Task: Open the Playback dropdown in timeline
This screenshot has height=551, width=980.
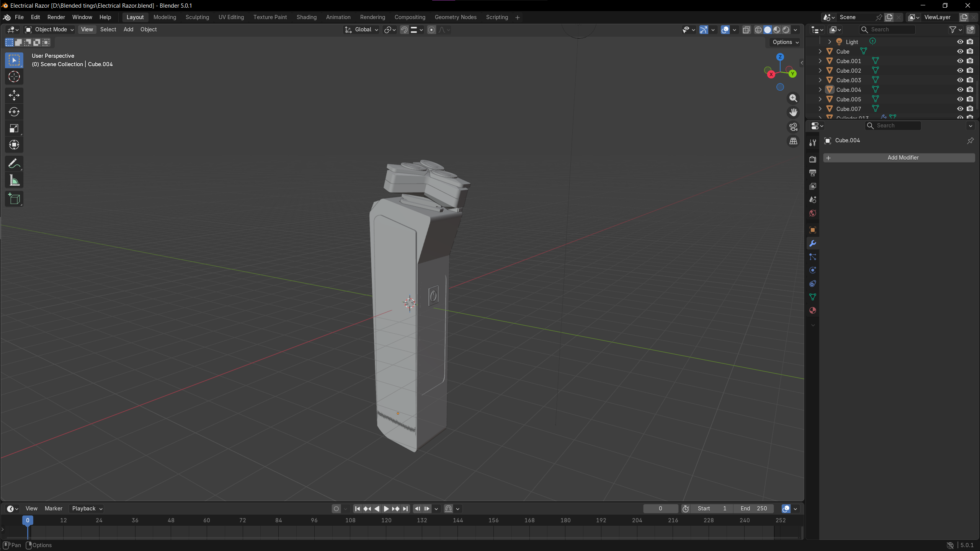Action: click(87, 509)
